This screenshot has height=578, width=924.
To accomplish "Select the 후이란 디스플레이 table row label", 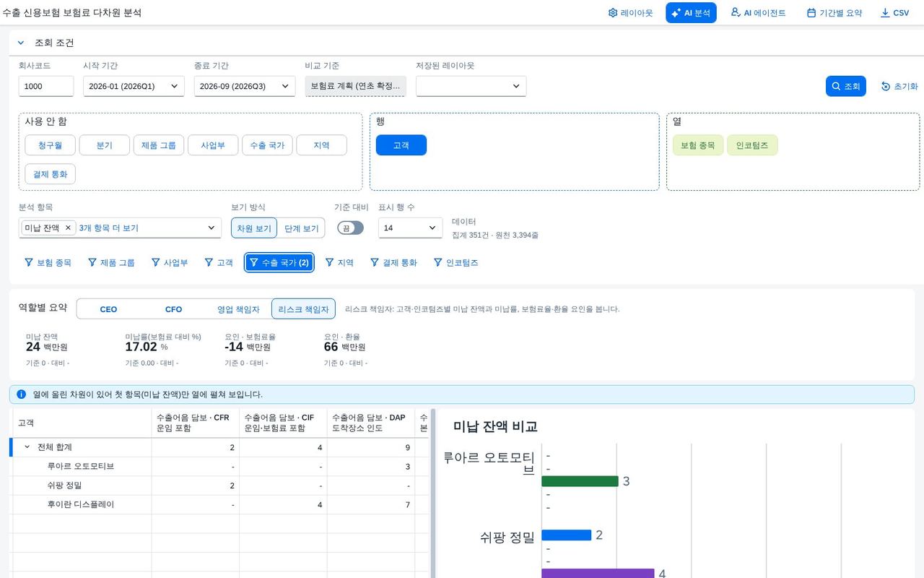I will [x=81, y=504].
